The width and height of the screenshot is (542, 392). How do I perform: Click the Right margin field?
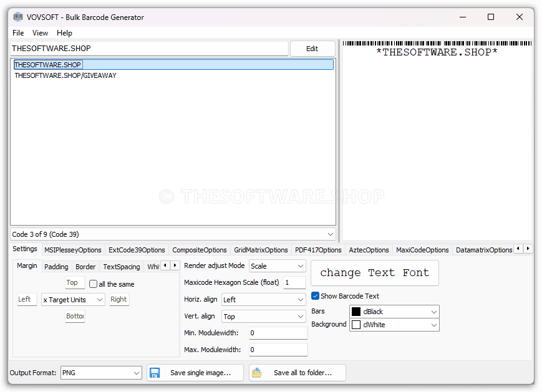pos(119,299)
